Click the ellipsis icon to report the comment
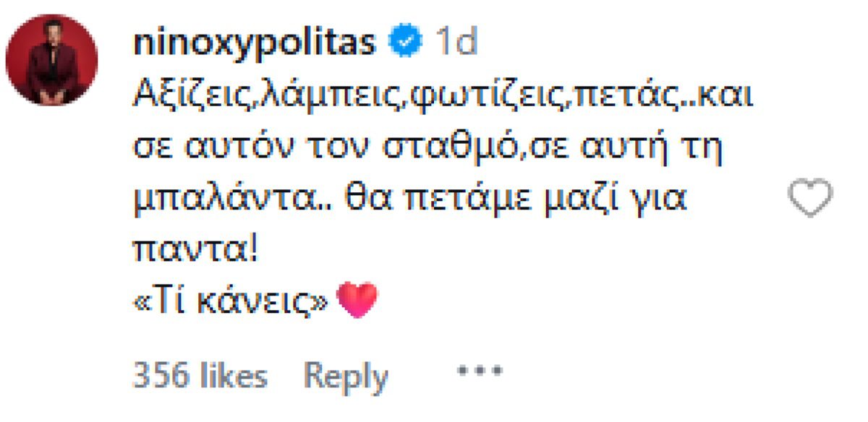This screenshot has height=422, width=868. click(x=479, y=371)
